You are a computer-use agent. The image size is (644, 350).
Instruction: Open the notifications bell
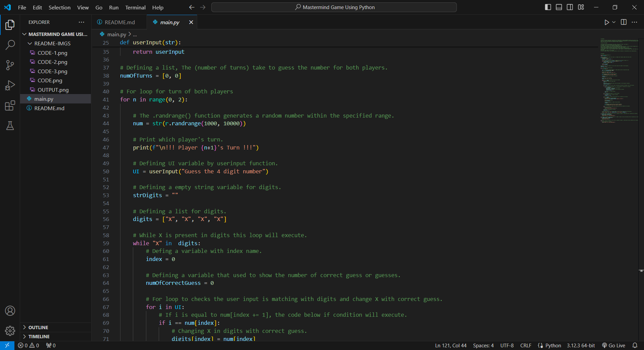pos(635,345)
